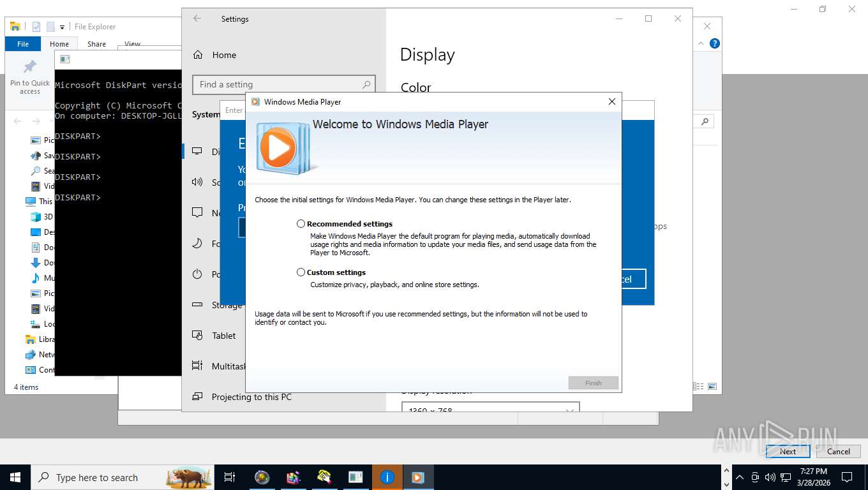868x490 pixels.
Task: Select Network in the File Explorer tree
Action: [40, 355]
